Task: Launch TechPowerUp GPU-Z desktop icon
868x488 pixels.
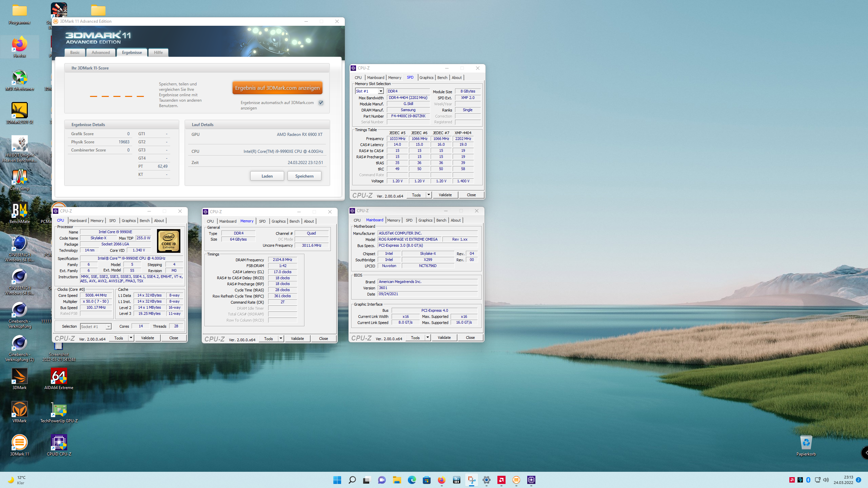Action: coord(59,412)
